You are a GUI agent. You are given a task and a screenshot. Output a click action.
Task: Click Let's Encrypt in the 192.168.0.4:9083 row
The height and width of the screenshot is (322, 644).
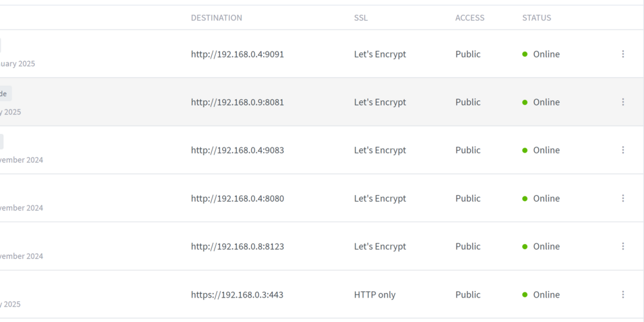click(380, 150)
